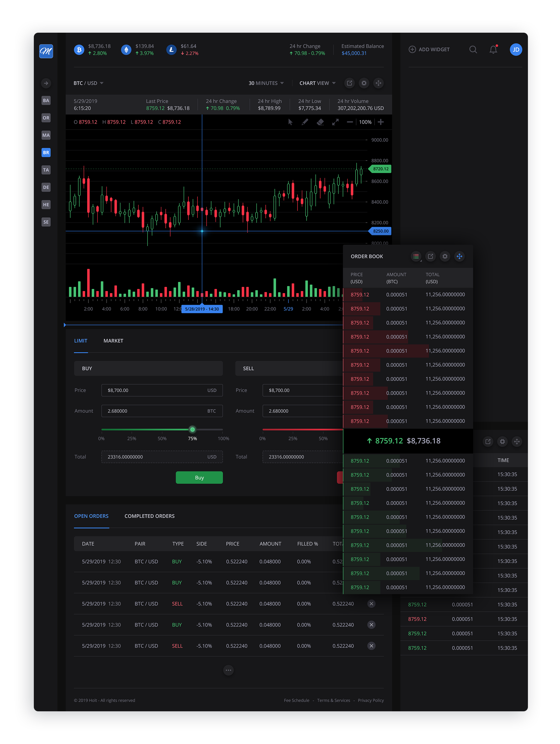
Task: Click the 5/28/2019 - 14:30 time marker
Action: [x=202, y=309]
